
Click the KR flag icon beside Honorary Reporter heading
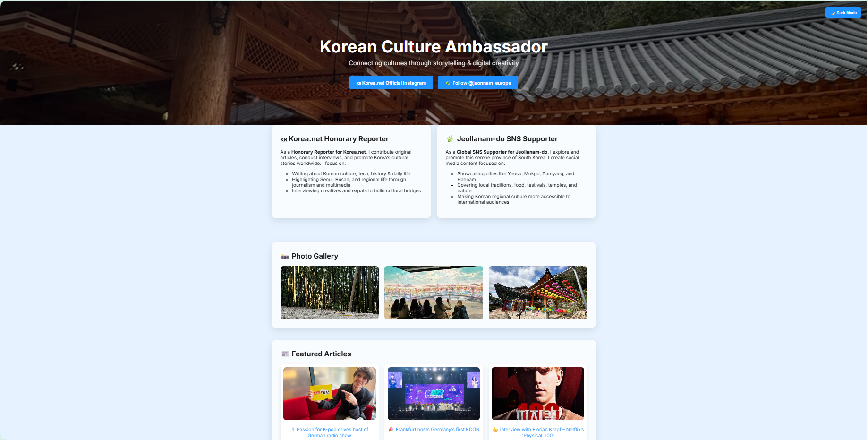284,139
